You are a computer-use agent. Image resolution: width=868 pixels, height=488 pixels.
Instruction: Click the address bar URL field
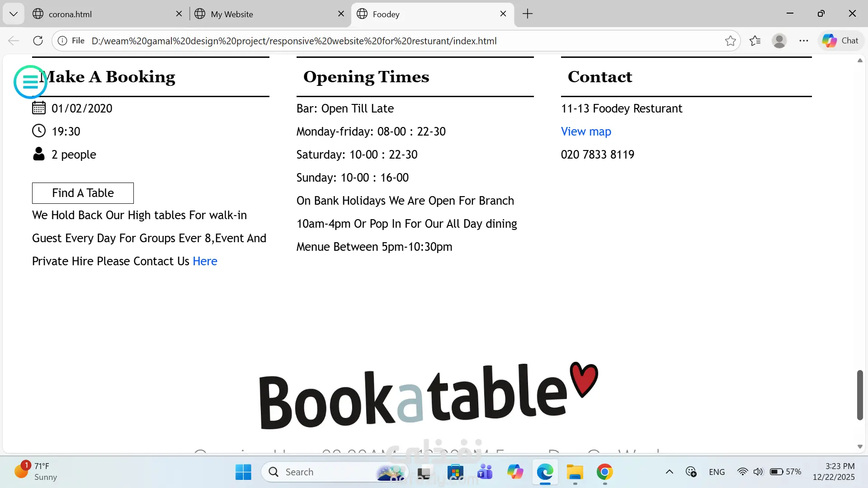pos(294,41)
